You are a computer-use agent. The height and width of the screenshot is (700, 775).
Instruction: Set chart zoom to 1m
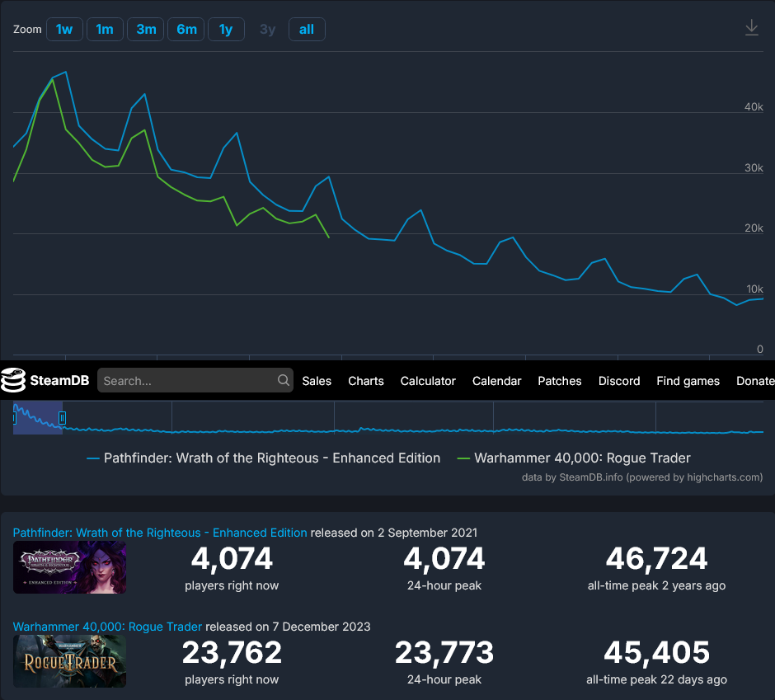(105, 30)
